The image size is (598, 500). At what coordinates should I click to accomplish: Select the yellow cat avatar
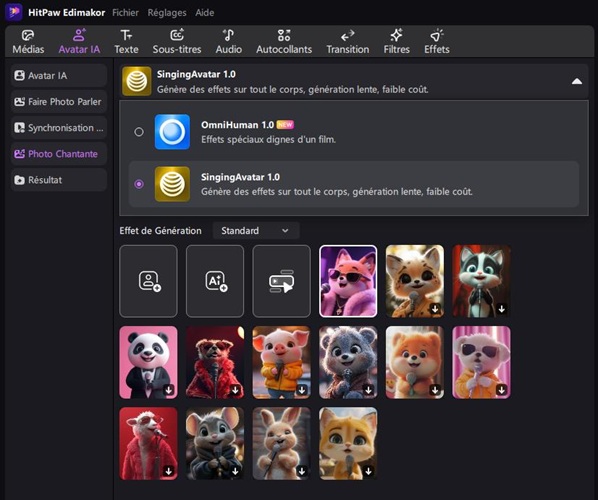pos(348,442)
